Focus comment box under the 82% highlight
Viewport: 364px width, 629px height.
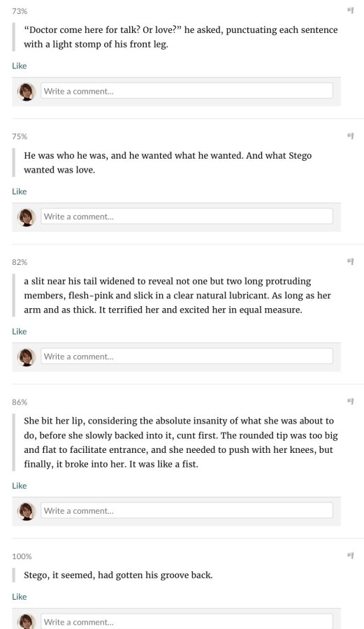pos(187,356)
